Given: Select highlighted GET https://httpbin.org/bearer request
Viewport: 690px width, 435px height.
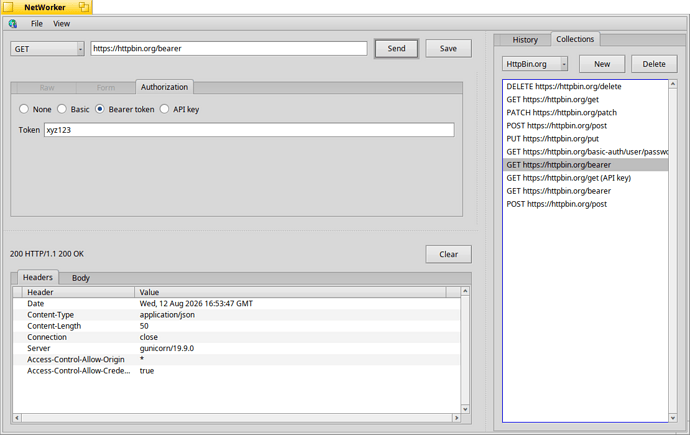Looking at the screenshot, I should click(585, 165).
